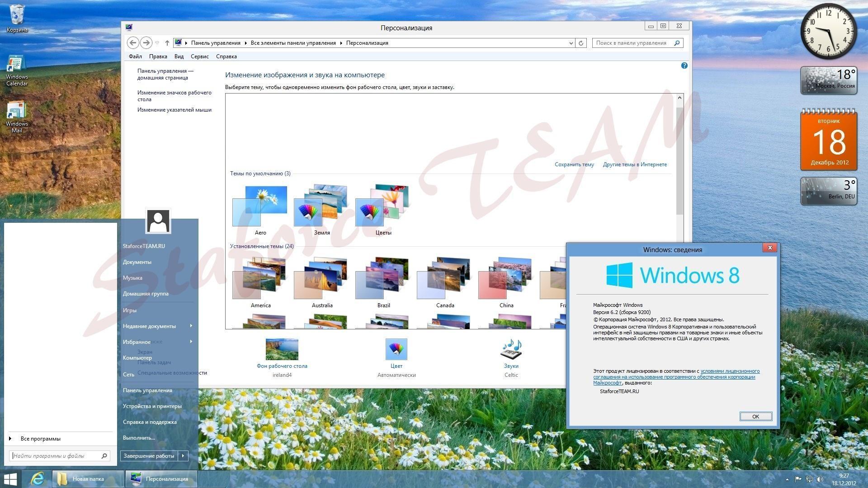The width and height of the screenshot is (868, 488).
Task: Click the Сохранить тему link
Action: click(574, 164)
